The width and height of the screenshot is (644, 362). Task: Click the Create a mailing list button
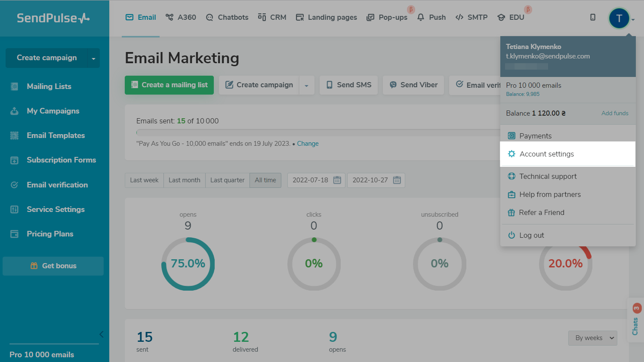[169, 85]
